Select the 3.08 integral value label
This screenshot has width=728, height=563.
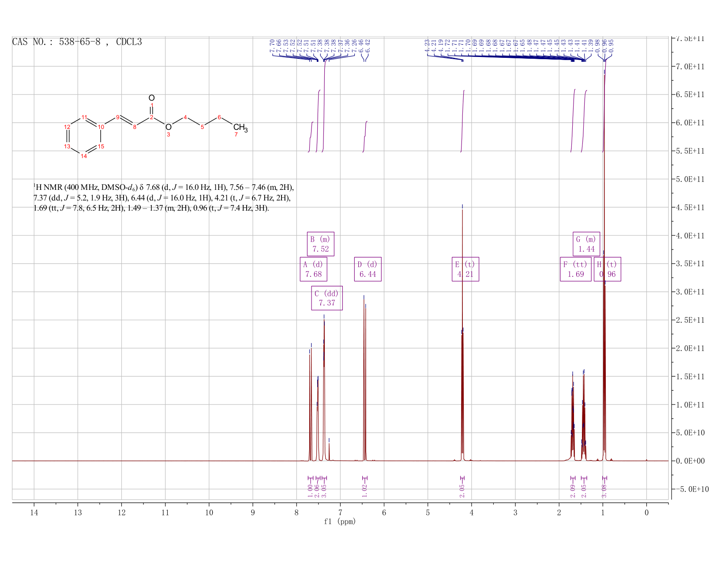pos(604,490)
